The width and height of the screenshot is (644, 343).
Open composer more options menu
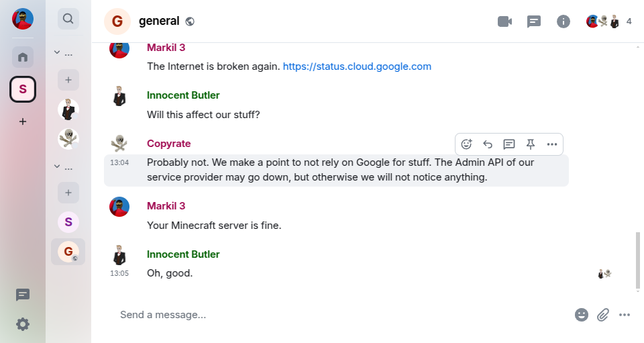tap(625, 314)
